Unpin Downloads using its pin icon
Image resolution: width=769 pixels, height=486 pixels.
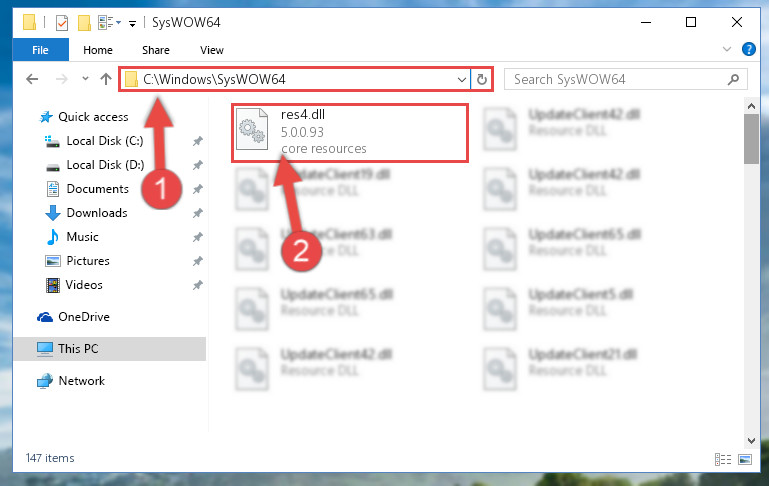tap(198, 213)
